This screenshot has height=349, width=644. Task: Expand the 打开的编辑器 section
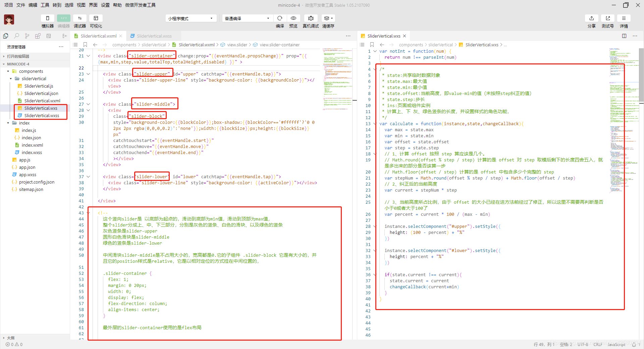[35, 56]
